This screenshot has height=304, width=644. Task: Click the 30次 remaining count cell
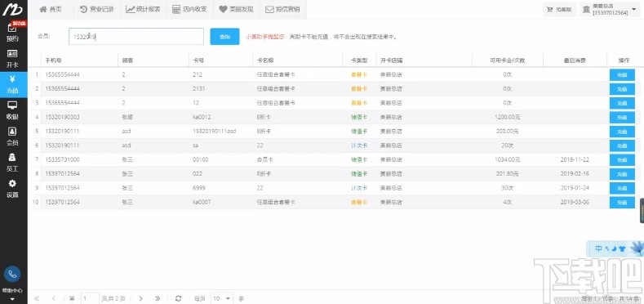pyautogui.click(x=507, y=188)
